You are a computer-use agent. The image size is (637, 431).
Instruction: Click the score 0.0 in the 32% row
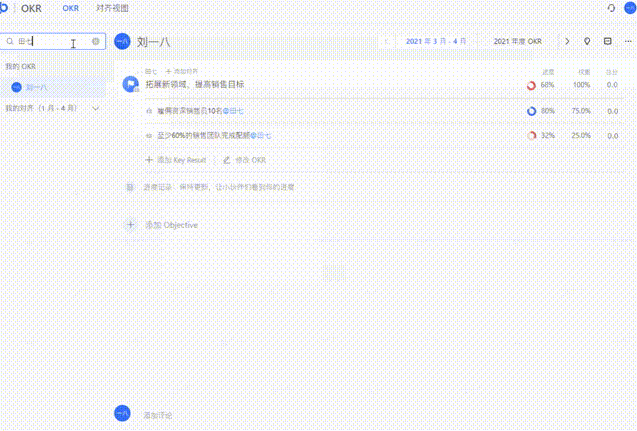(x=613, y=136)
